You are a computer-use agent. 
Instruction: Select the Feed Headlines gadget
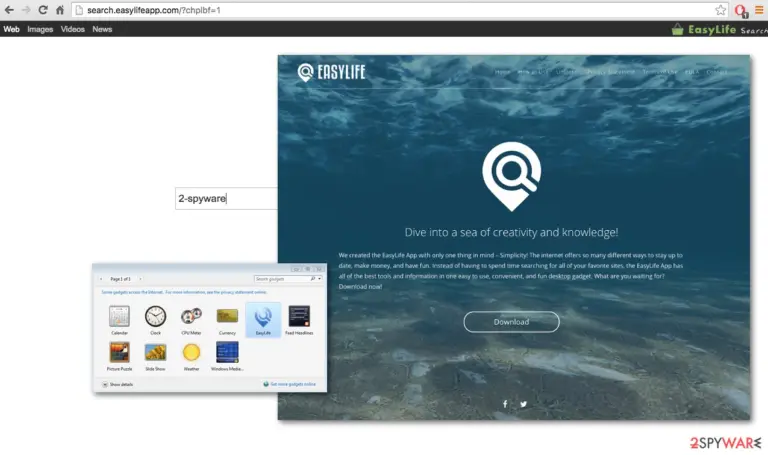pyautogui.click(x=299, y=320)
